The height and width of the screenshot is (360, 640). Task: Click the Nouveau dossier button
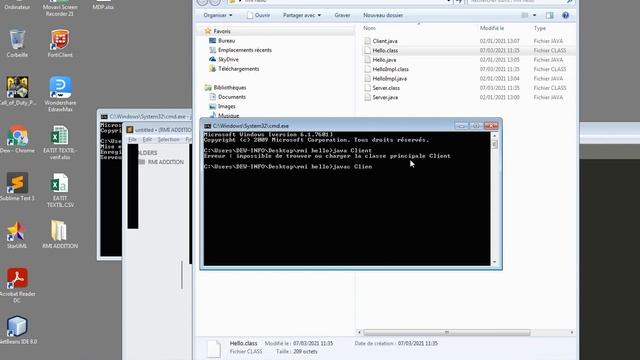point(383,15)
